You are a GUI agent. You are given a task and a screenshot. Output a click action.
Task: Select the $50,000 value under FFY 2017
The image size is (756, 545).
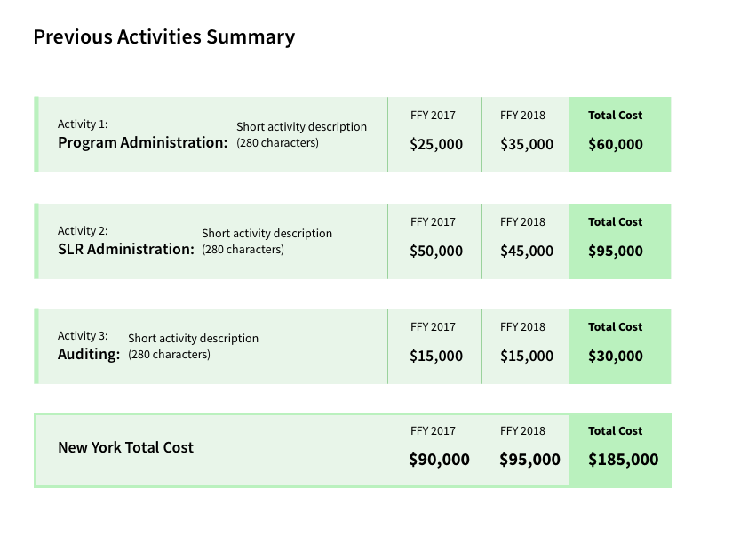(x=435, y=252)
